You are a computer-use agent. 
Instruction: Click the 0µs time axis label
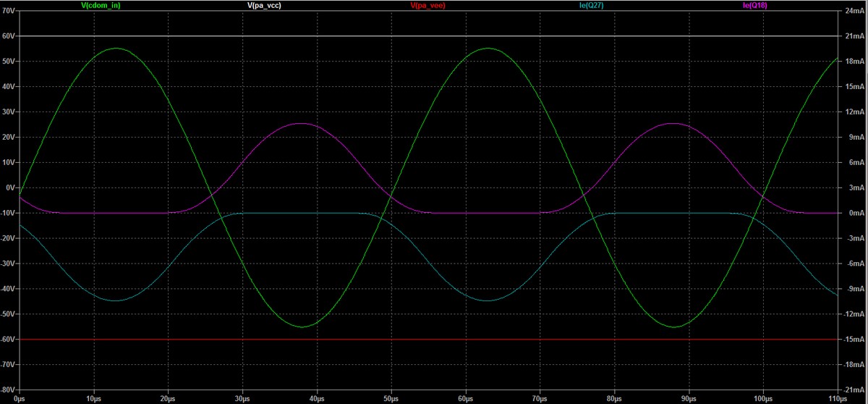(x=20, y=399)
